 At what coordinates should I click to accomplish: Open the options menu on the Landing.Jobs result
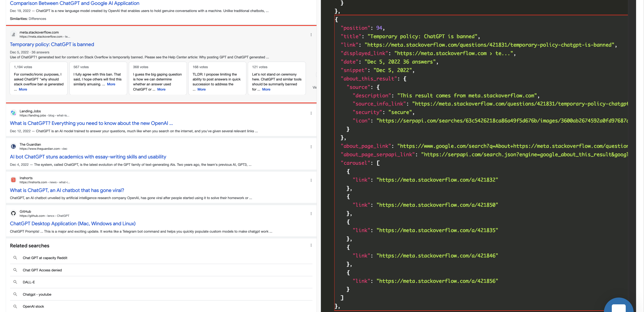[311, 113]
